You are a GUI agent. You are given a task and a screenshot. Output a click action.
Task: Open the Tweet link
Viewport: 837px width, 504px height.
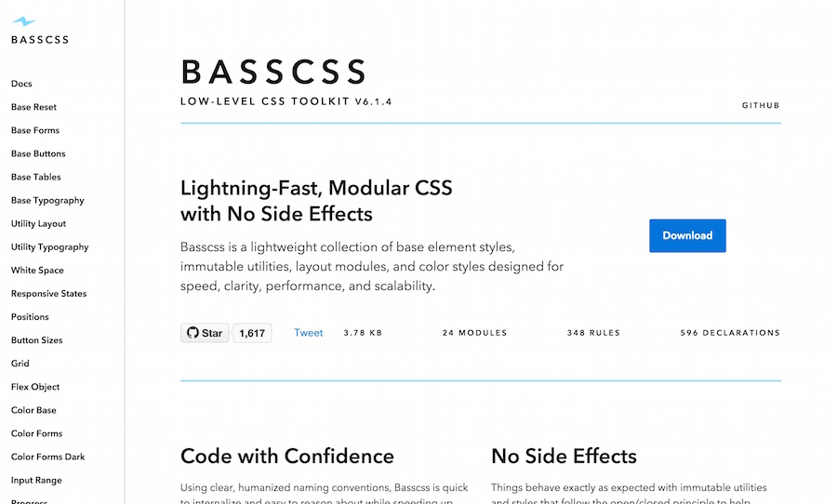(309, 333)
